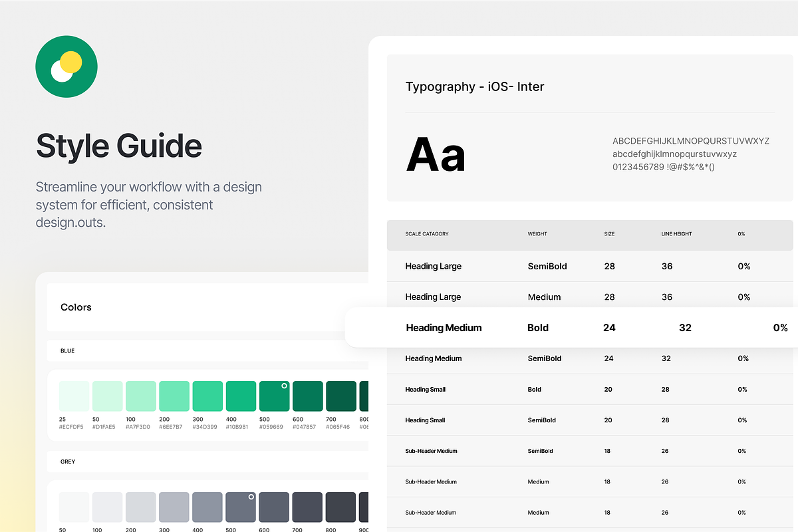
Task: Click the "Style Guide" heading
Action: click(x=119, y=146)
